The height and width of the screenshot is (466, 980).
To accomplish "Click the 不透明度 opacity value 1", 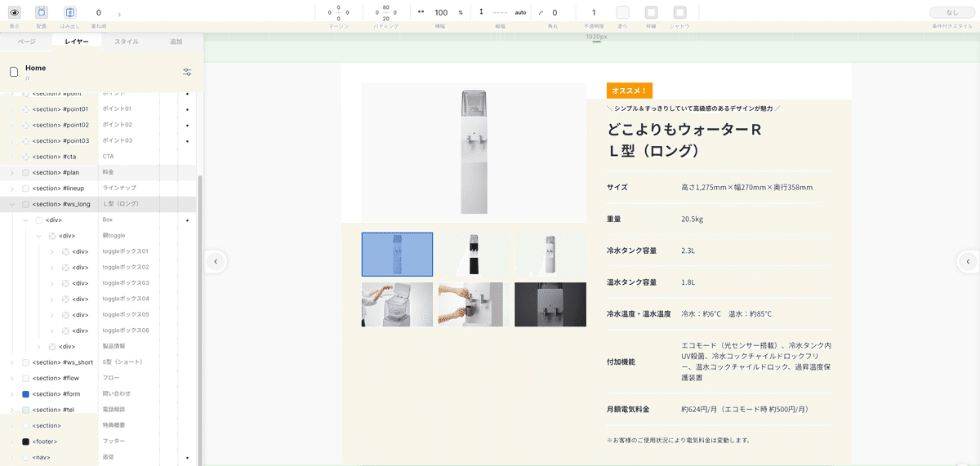I will tap(594, 13).
